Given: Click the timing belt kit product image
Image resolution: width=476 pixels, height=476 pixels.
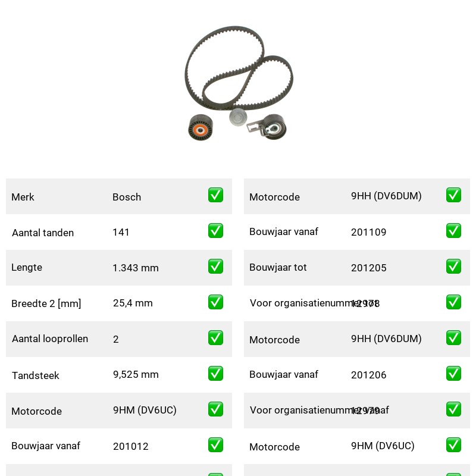Looking at the screenshot, I should [239, 83].
